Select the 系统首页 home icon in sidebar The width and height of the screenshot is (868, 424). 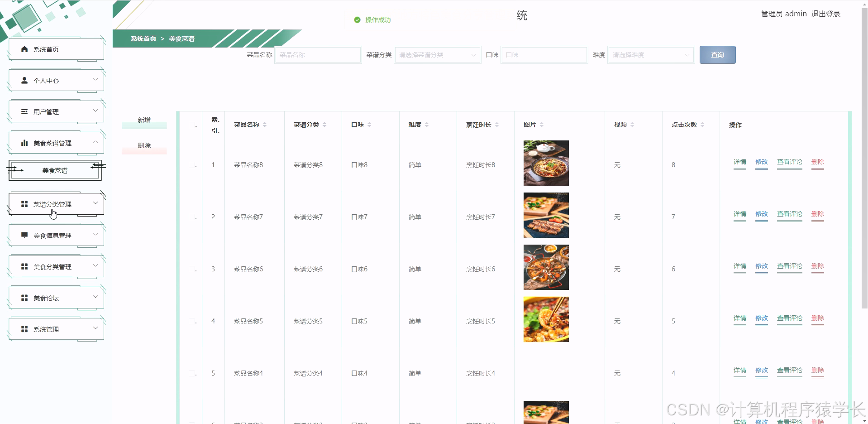click(24, 49)
